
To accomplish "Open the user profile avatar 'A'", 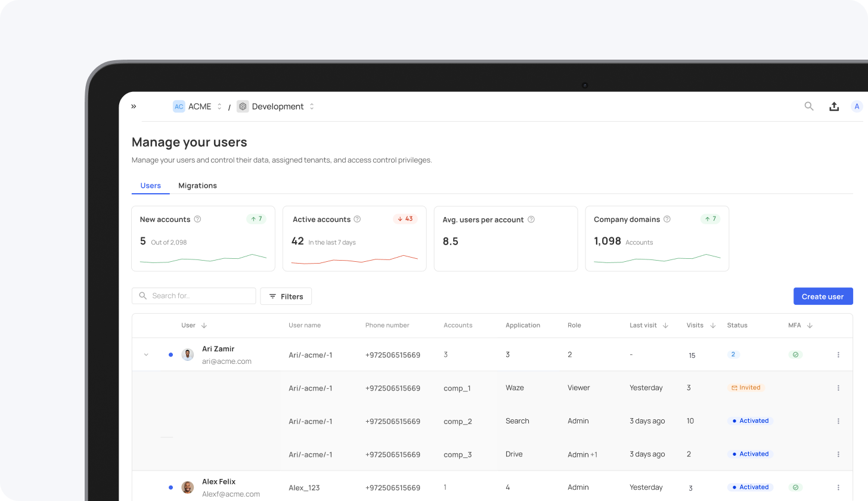I will coord(857,106).
